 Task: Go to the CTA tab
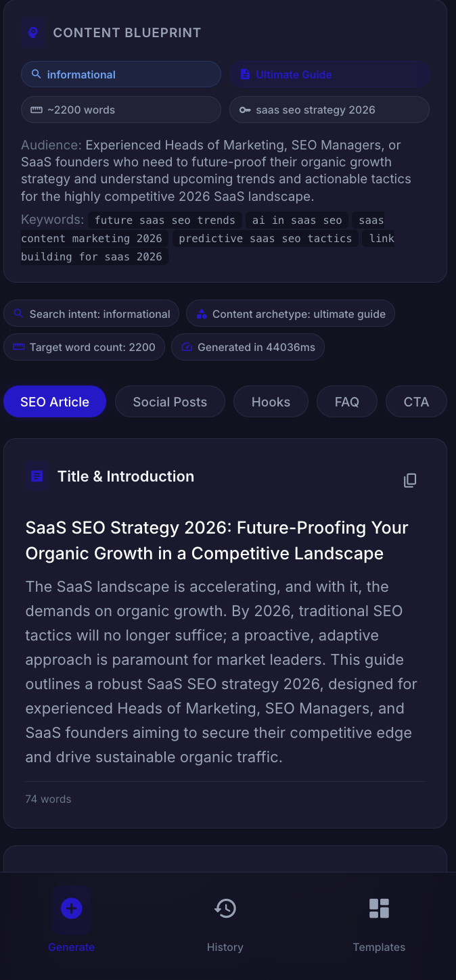pos(416,402)
